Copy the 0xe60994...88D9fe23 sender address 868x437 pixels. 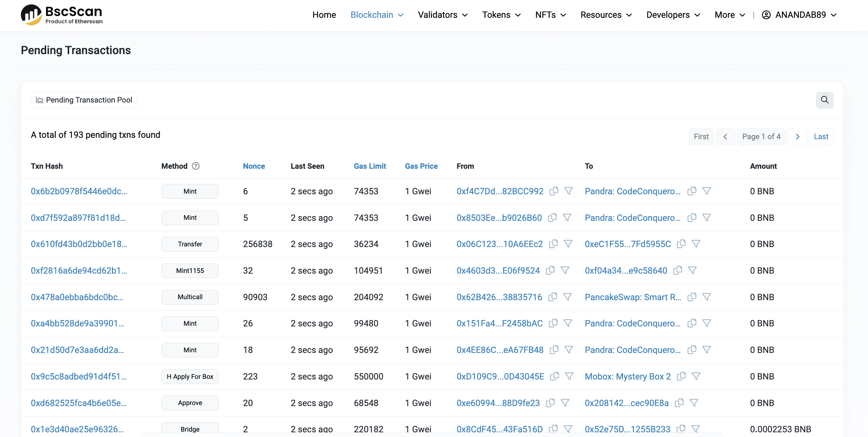[x=550, y=403]
